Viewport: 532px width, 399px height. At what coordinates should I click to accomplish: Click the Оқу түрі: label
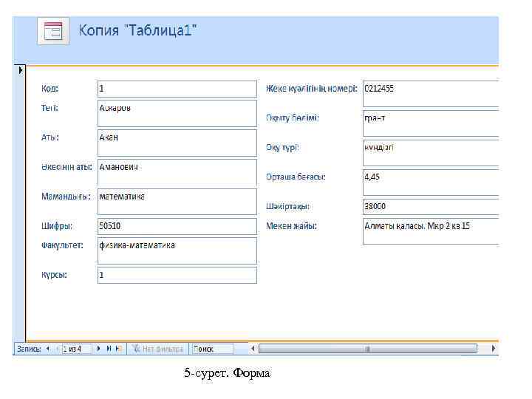click(x=282, y=148)
